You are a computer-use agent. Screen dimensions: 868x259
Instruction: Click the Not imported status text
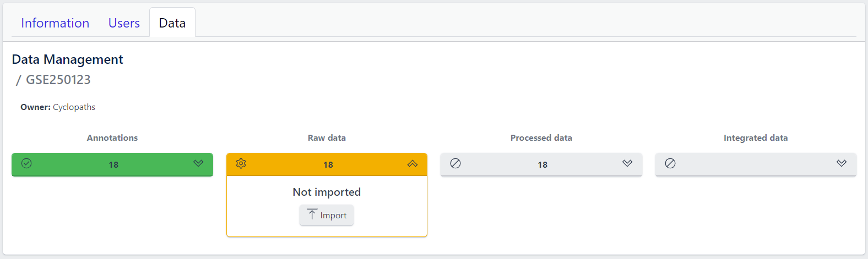pos(327,192)
